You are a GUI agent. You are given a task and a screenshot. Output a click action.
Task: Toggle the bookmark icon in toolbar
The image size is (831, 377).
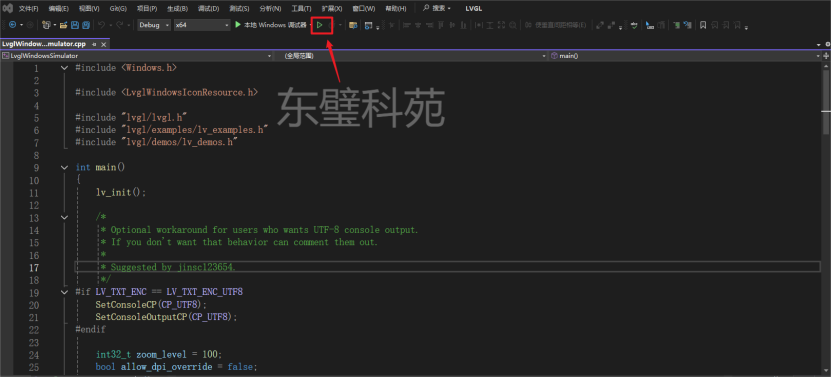pos(703,25)
